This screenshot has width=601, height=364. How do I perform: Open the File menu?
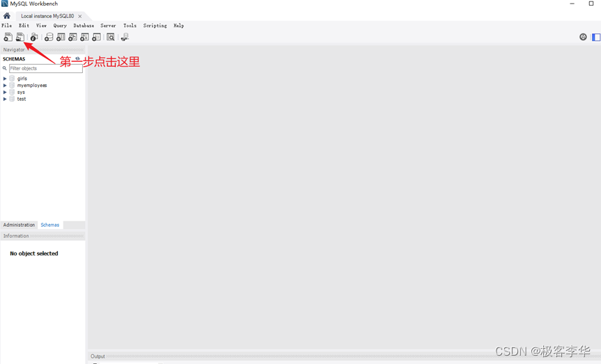click(6, 26)
